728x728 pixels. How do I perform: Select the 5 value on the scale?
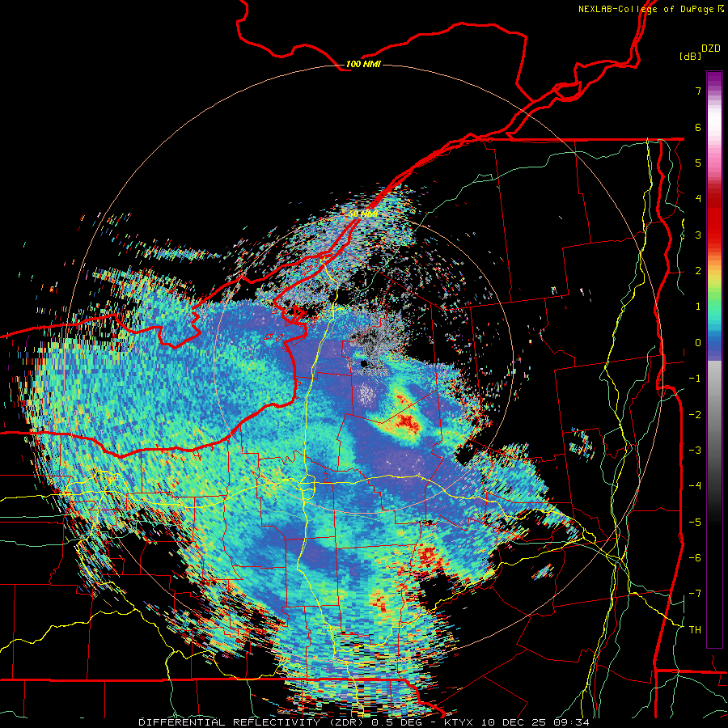coord(698,163)
